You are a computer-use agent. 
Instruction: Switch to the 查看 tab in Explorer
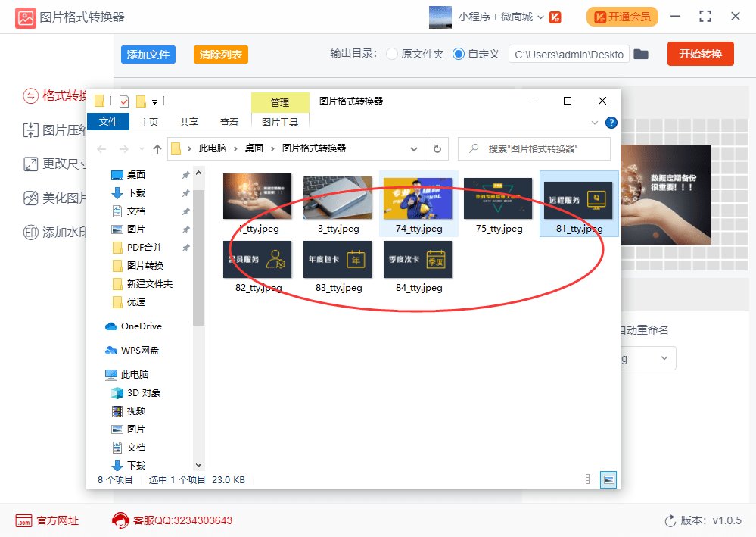[x=229, y=122]
